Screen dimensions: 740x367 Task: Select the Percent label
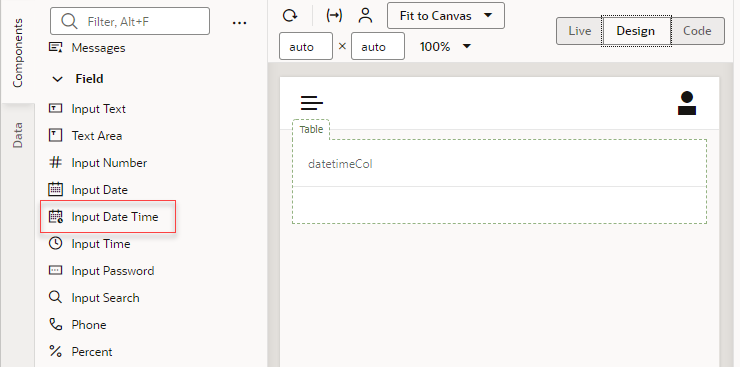click(92, 351)
